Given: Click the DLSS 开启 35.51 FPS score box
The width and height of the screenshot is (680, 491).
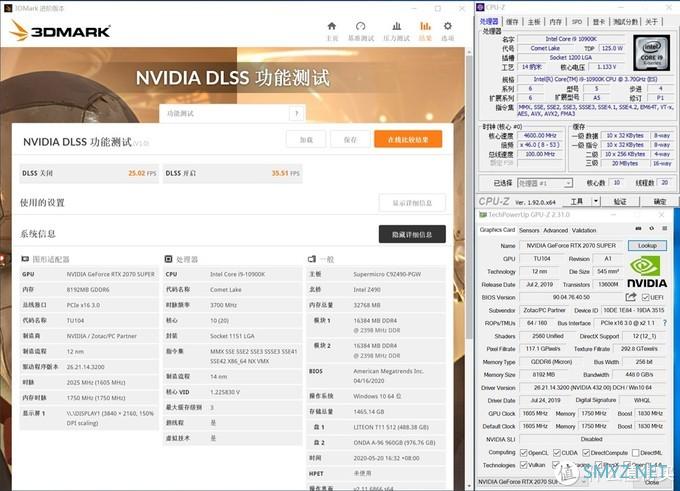Looking at the screenshot, I should point(233,173).
